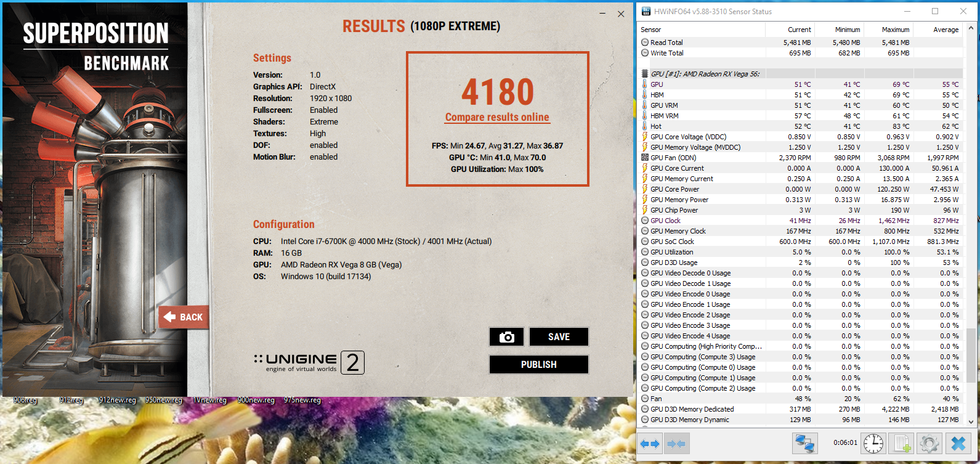Close sensors with the blue X icon
The height and width of the screenshot is (464, 980).
click(x=958, y=443)
